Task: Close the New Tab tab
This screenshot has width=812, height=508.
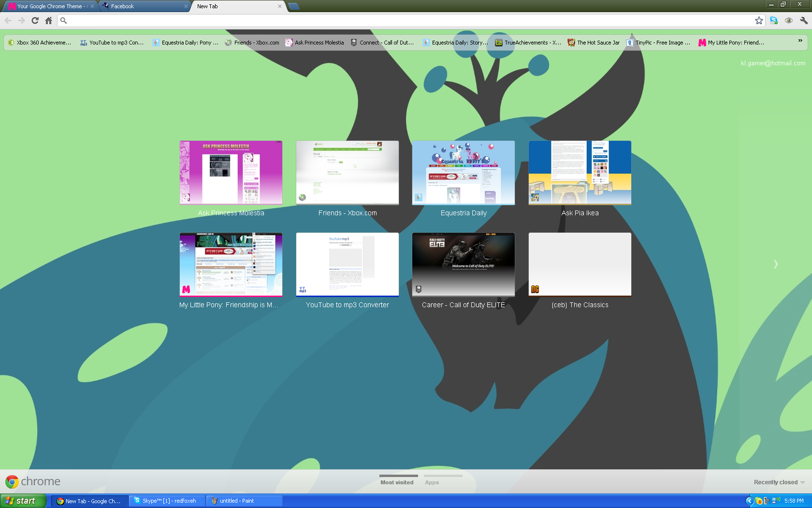Action: (280, 6)
